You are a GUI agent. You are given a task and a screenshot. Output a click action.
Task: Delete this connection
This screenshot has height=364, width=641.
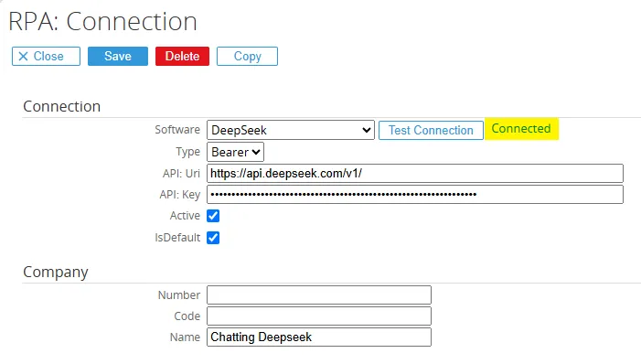click(x=182, y=57)
